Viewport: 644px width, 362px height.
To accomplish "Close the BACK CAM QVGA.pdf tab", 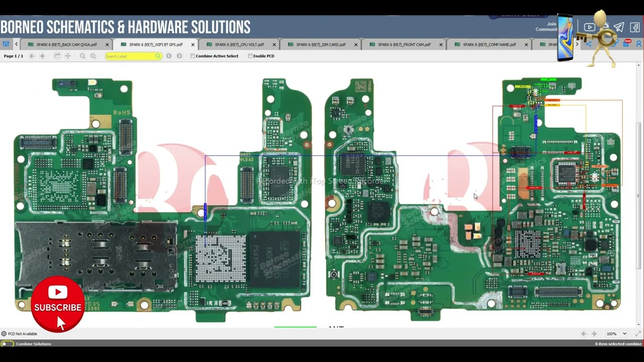I will coord(107,45).
